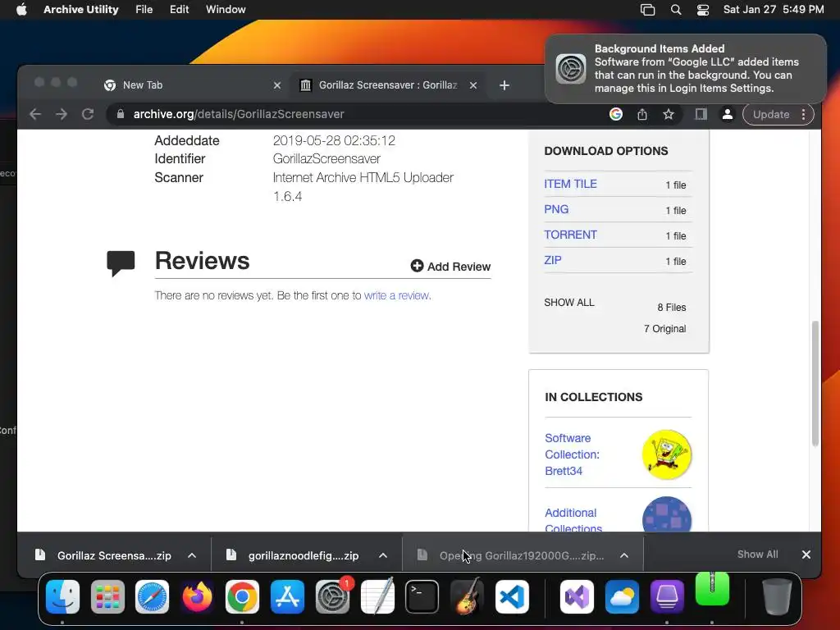Click the Google icon in the address bar

point(616,114)
